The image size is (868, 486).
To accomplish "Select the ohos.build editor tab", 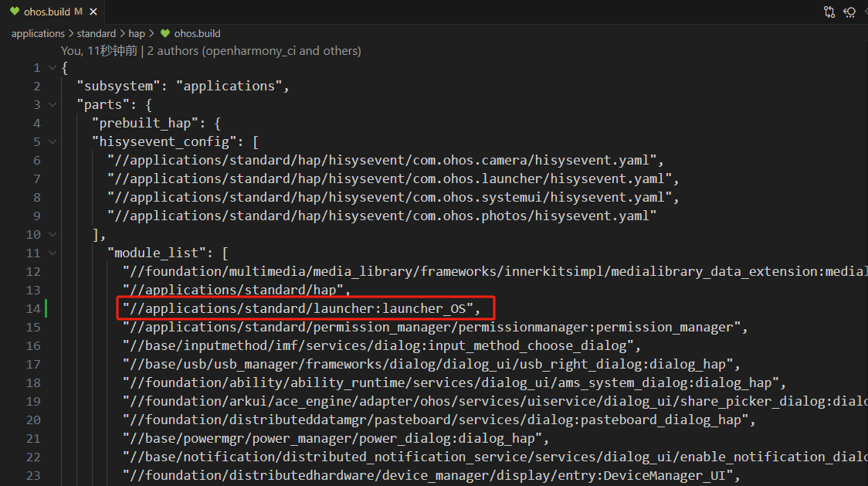I will (x=54, y=12).
